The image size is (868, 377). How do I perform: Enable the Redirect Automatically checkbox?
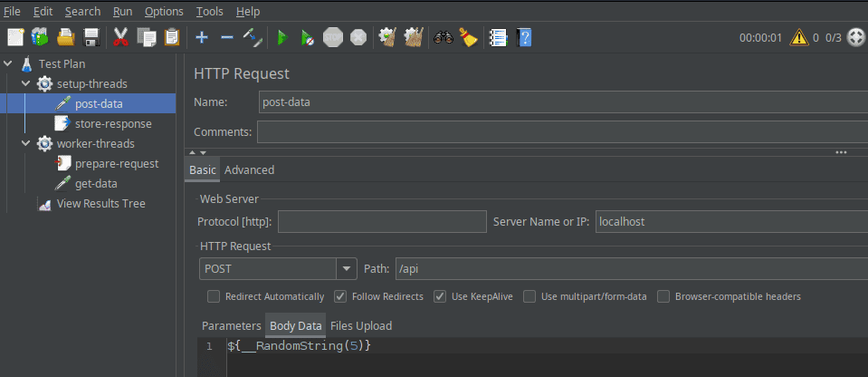214,296
